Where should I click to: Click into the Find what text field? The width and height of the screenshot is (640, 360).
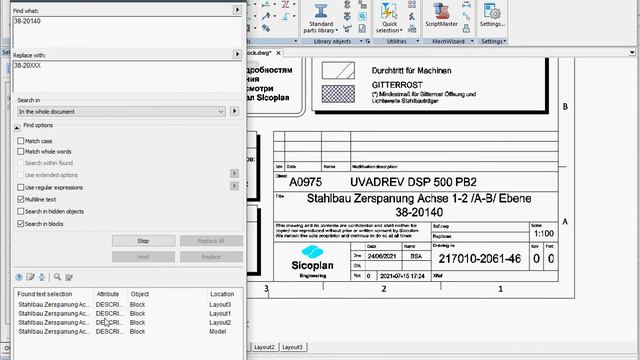(x=127, y=32)
